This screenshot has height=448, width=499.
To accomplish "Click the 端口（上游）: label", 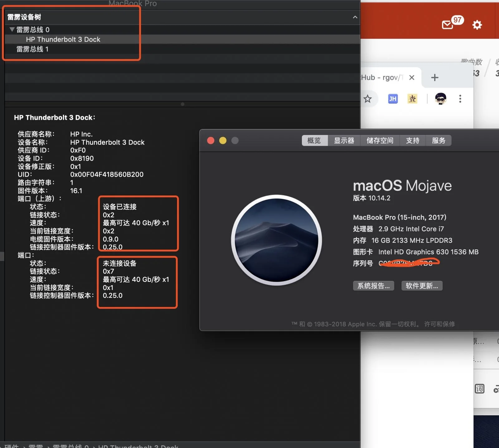I will click(39, 199).
